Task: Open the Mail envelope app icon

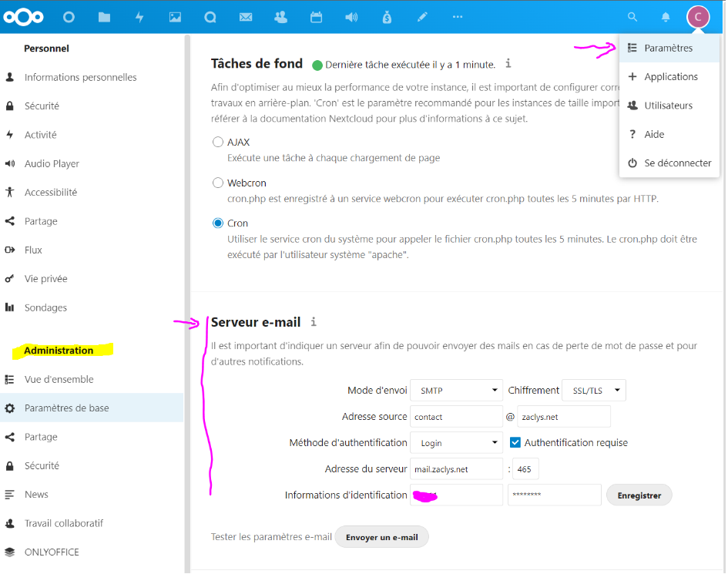Action: click(246, 17)
